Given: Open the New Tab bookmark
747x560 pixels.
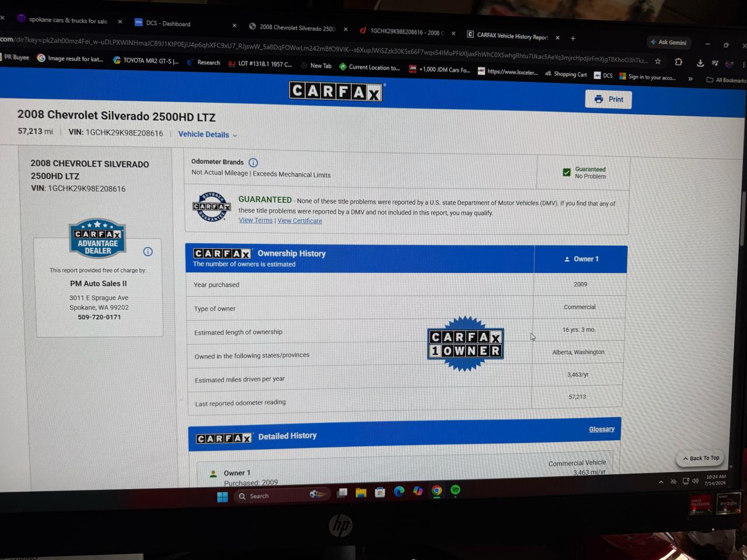Looking at the screenshot, I should tap(316, 66).
